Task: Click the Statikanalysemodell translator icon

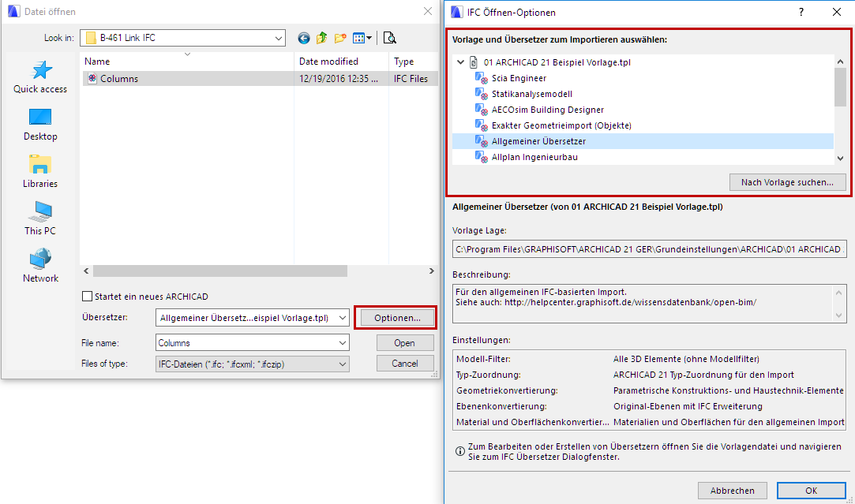Action: pos(481,95)
